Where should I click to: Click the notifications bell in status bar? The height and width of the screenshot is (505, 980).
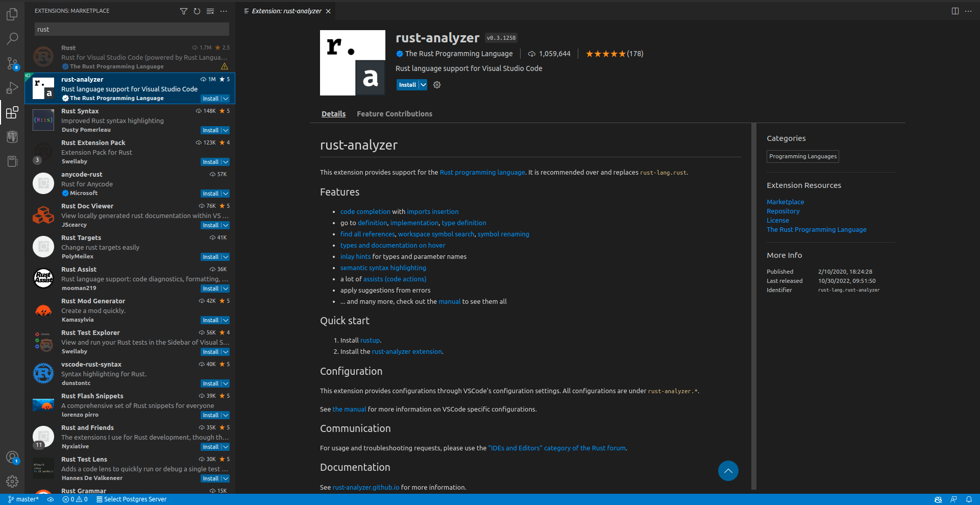pos(969,499)
